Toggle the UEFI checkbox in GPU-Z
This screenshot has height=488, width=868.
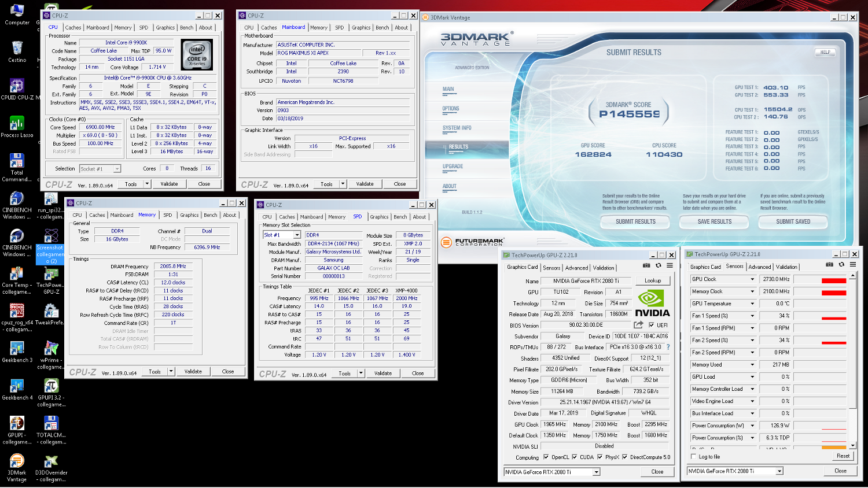pos(651,325)
